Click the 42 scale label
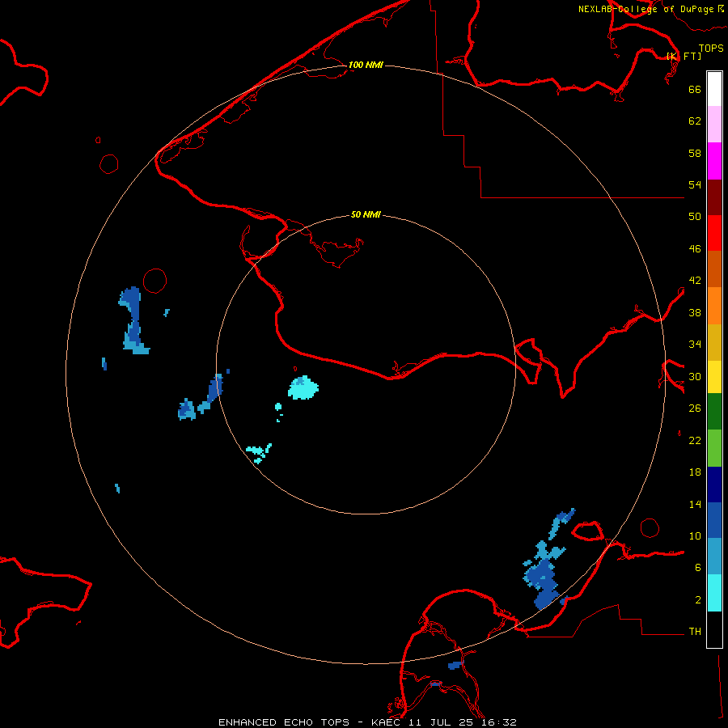 click(x=695, y=281)
